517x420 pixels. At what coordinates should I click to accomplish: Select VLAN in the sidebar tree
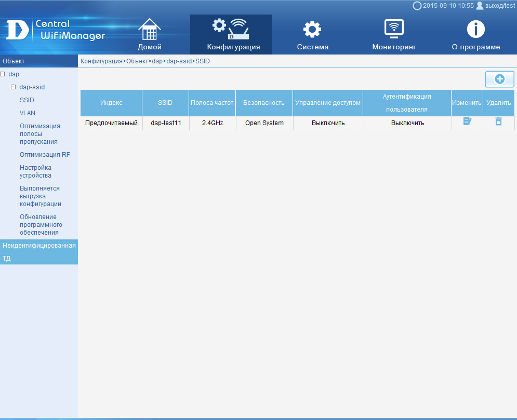coord(28,113)
